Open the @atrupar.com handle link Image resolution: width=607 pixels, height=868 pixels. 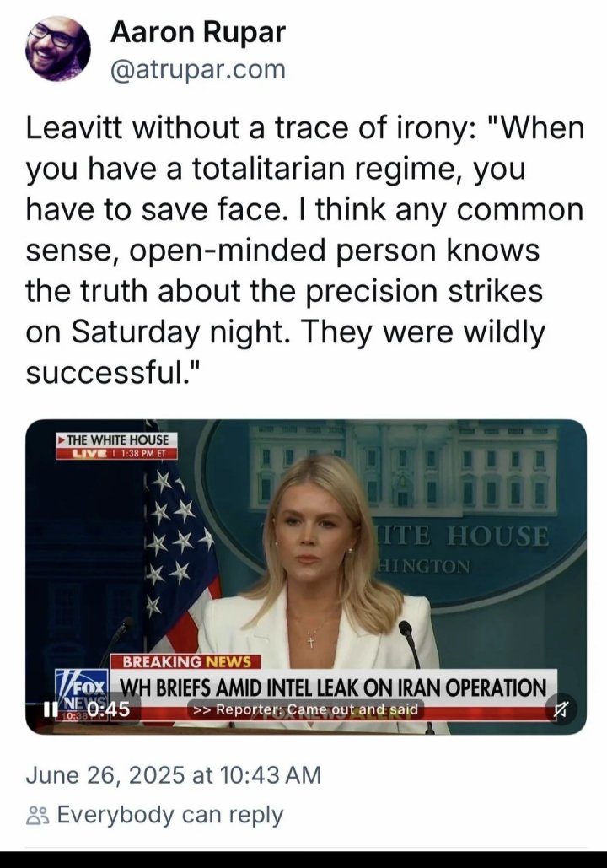click(198, 70)
